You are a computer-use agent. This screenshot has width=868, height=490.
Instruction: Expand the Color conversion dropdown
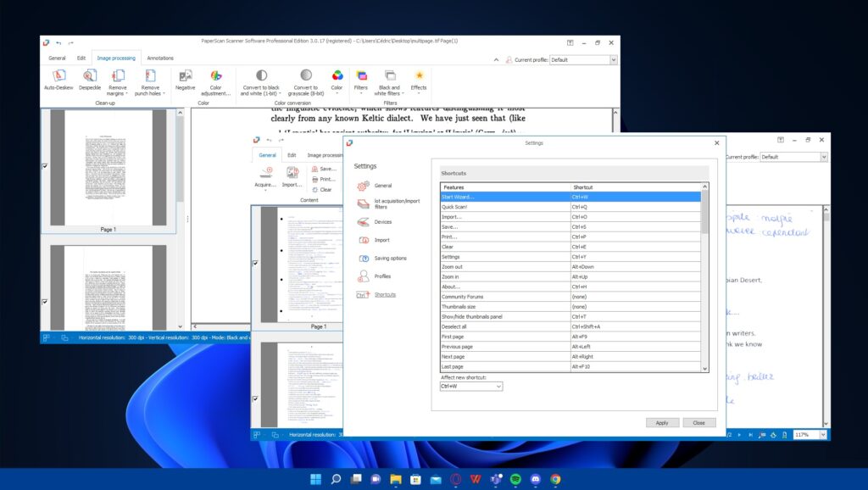click(337, 93)
